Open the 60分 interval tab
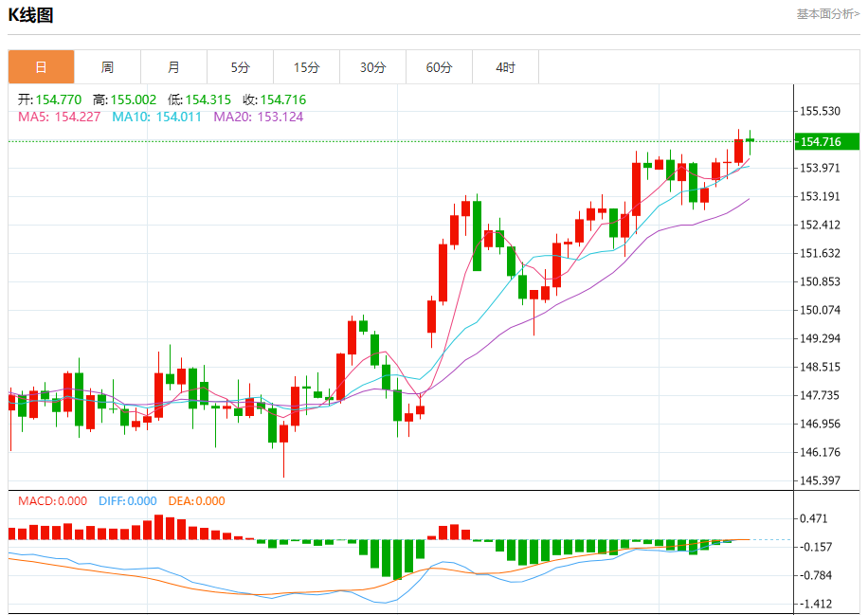This screenshot has height=615, width=868. coord(439,67)
